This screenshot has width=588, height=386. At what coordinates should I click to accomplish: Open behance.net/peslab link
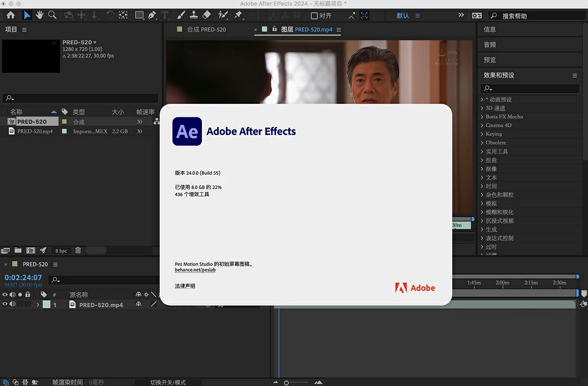(x=195, y=270)
